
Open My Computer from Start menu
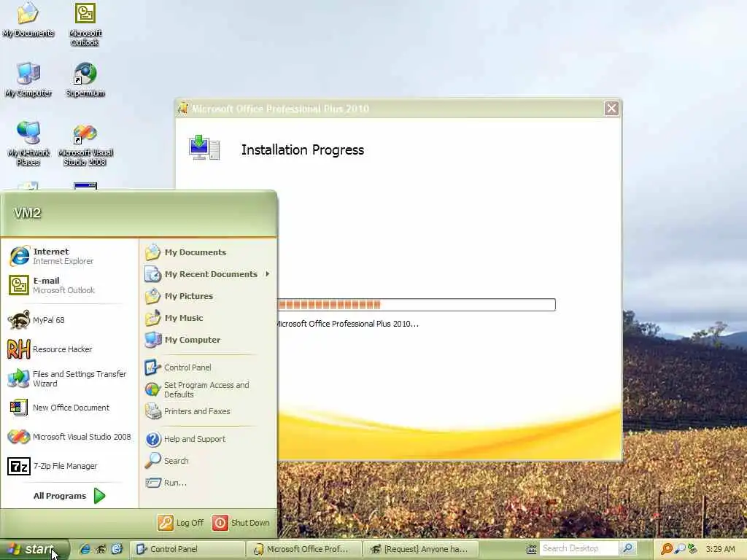(x=208, y=340)
